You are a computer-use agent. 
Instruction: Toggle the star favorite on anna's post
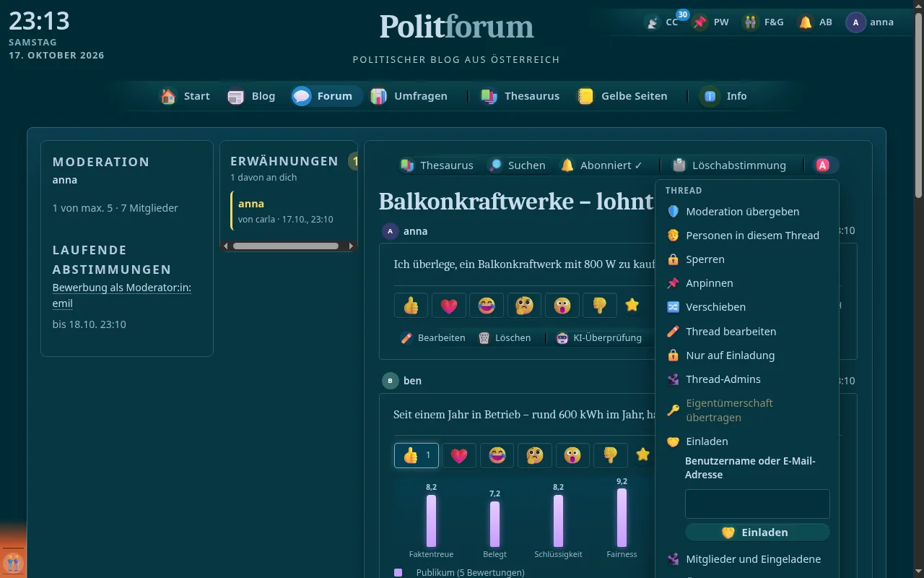632,306
